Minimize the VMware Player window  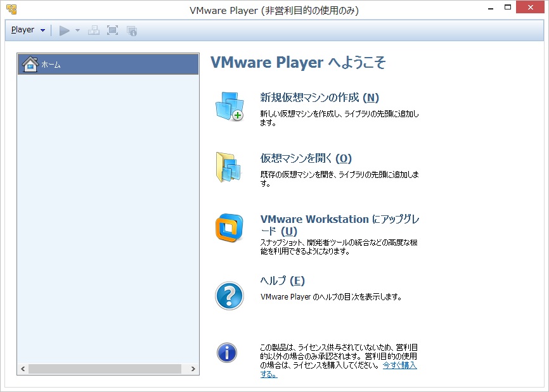491,8
